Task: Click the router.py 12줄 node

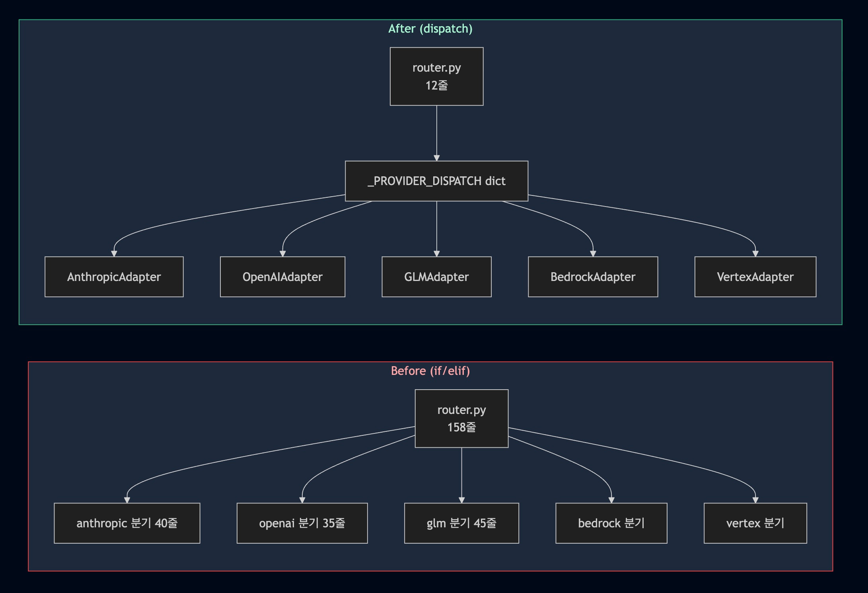Action: [436, 76]
